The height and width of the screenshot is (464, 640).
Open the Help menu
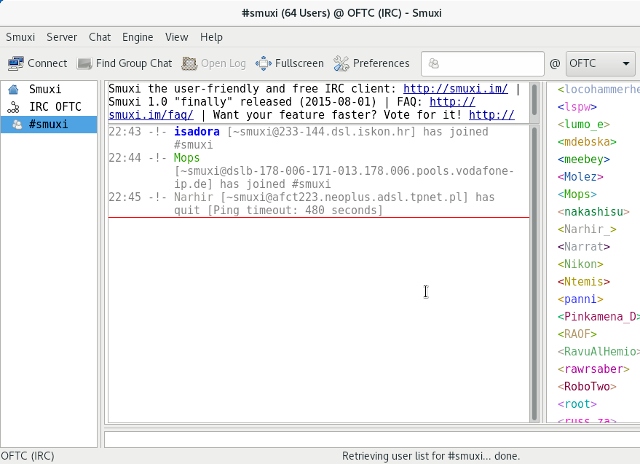(x=211, y=37)
